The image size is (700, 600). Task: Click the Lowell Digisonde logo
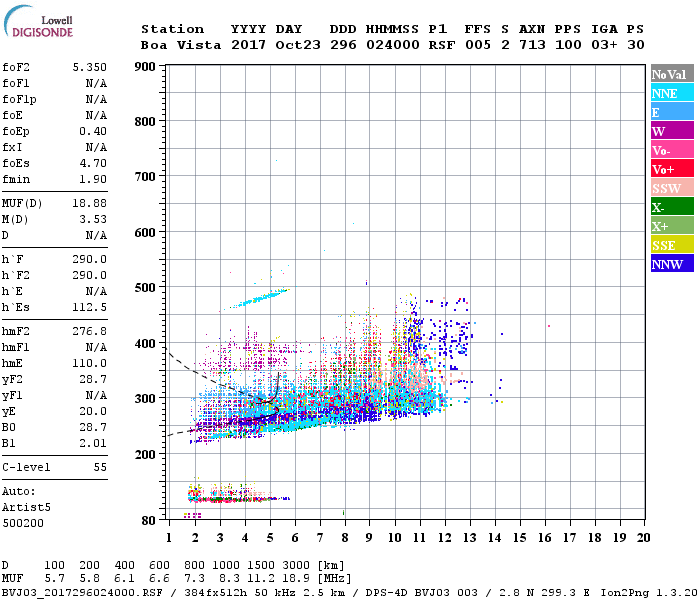pyautogui.click(x=38, y=22)
